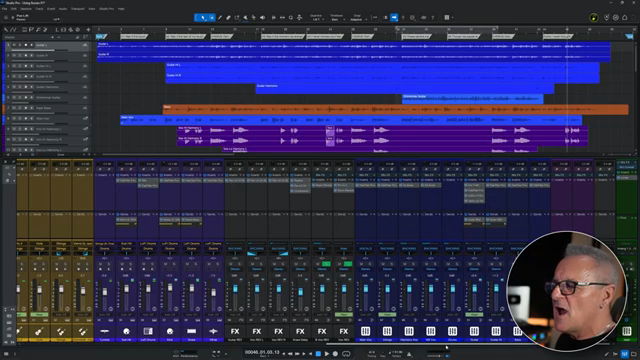Click the Strings bus icon
This screenshot has height=360, width=640.
pos(387,331)
